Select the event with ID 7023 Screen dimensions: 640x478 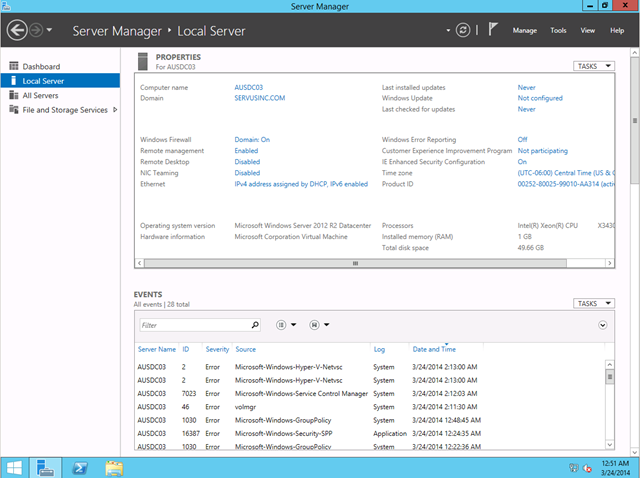tap(369, 394)
